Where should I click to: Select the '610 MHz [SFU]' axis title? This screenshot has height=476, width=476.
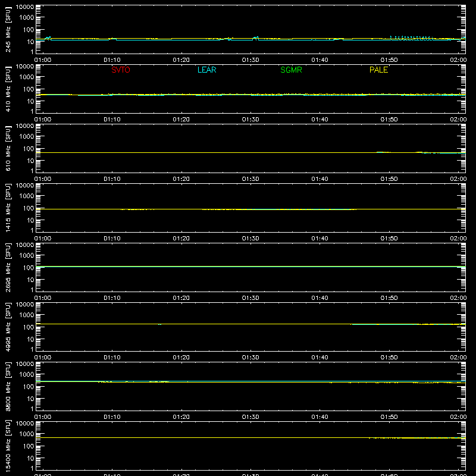(x=8, y=148)
